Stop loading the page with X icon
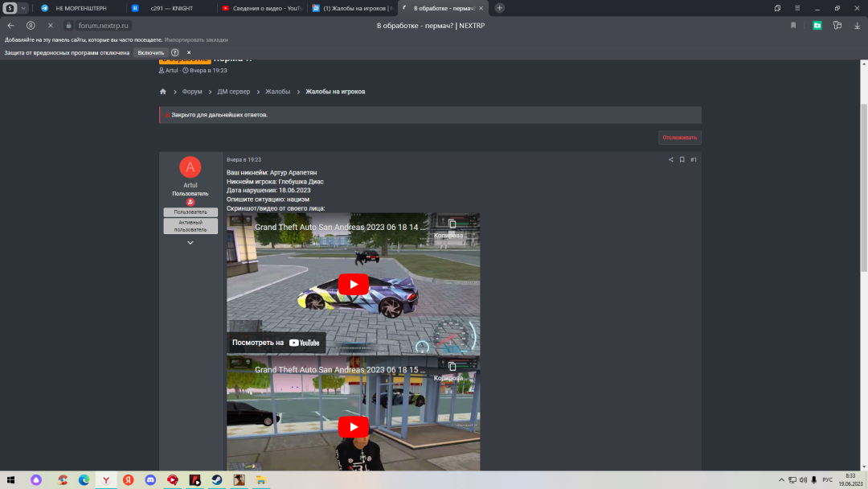This screenshot has width=868, height=489. tap(51, 26)
